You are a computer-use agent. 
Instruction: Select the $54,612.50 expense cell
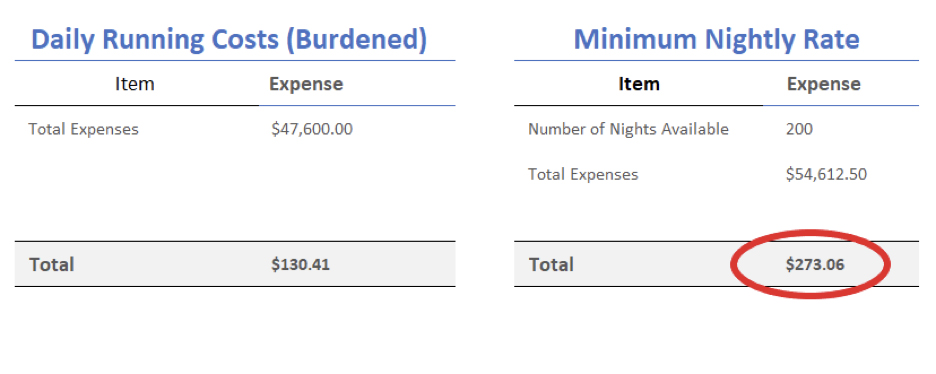(x=827, y=174)
